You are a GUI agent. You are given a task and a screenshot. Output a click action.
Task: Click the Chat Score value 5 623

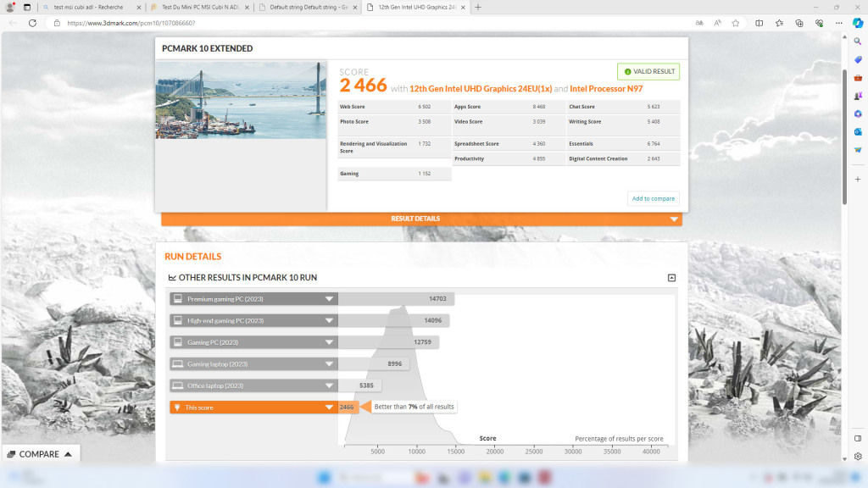(654, 107)
